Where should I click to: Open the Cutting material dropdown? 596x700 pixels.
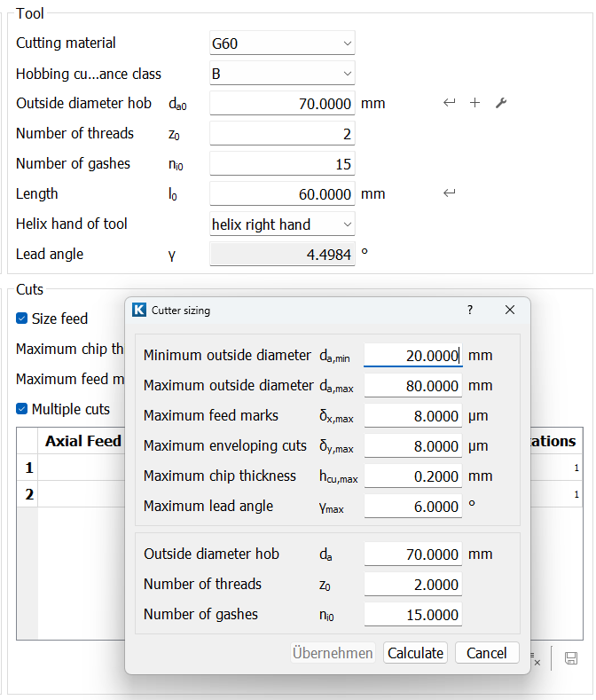coord(281,43)
